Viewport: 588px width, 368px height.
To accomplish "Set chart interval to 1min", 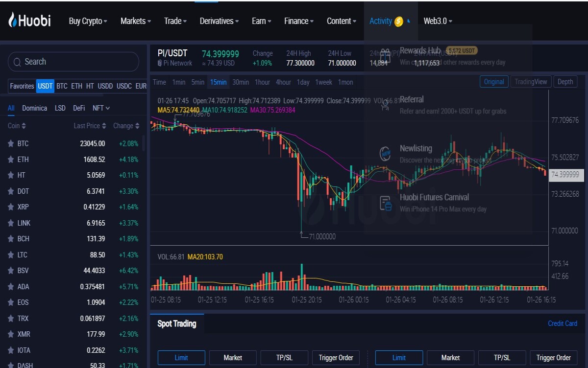I will click(x=179, y=82).
